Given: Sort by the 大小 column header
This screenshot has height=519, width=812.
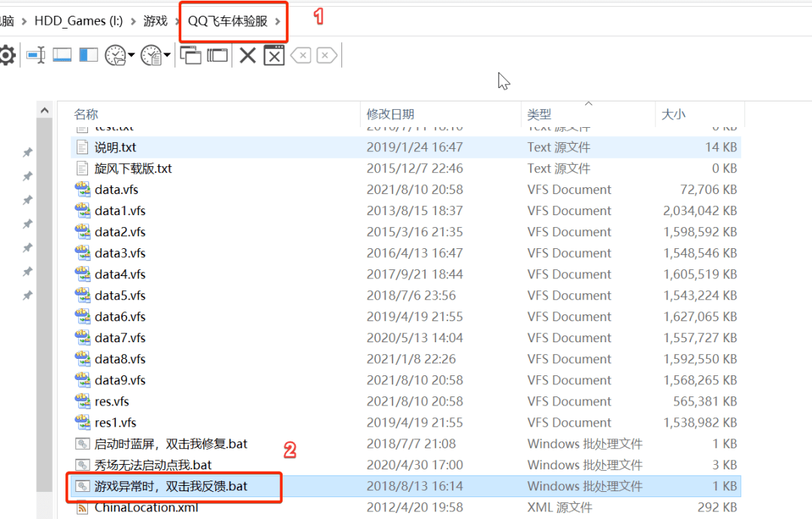Looking at the screenshot, I should click(x=673, y=114).
